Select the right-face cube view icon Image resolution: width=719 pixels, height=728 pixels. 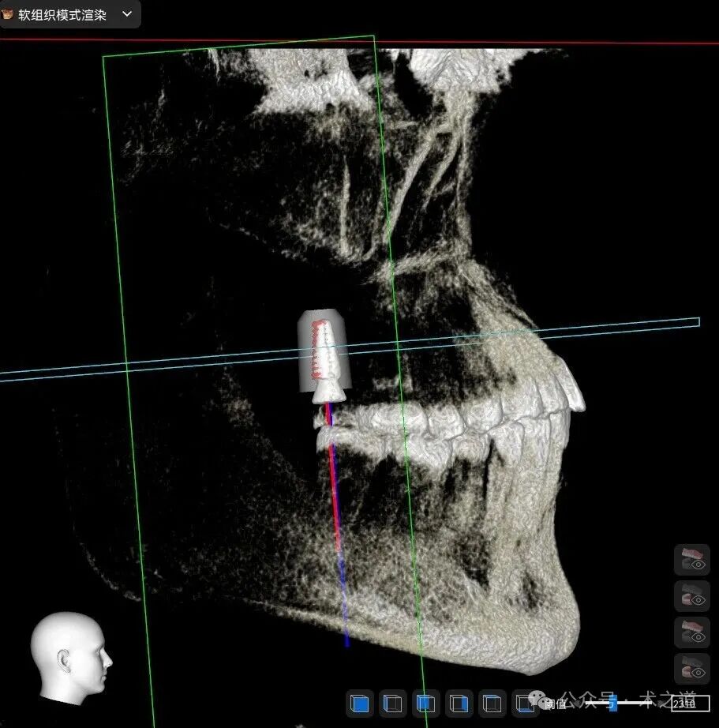click(x=459, y=704)
